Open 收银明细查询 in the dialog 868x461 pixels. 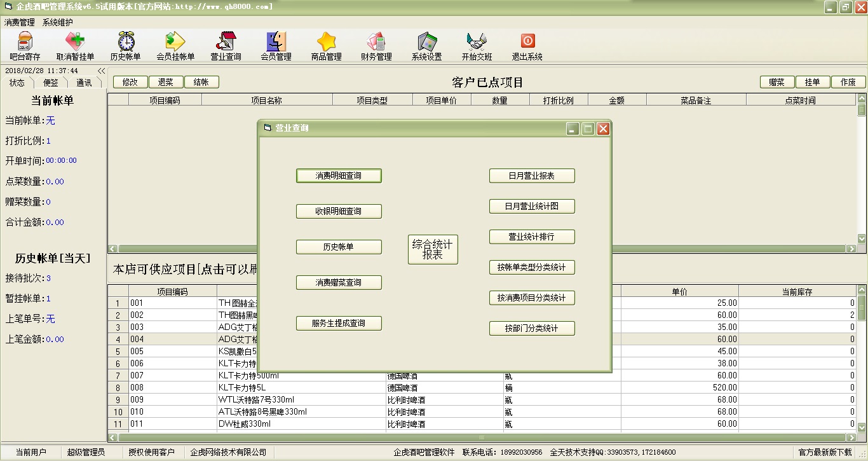tap(339, 211)
